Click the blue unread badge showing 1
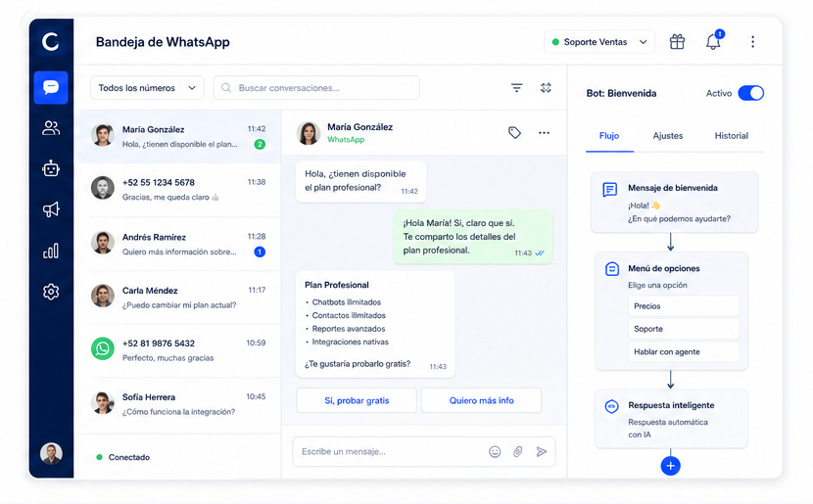The height and width of the screenshot is (504, 813). tap(260, 252)
